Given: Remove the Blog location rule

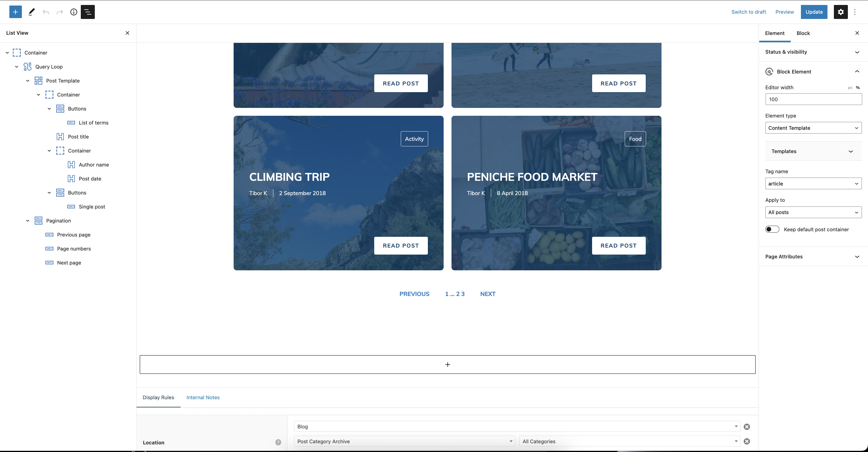Looking at the screenshot, I should coord(747,427).
